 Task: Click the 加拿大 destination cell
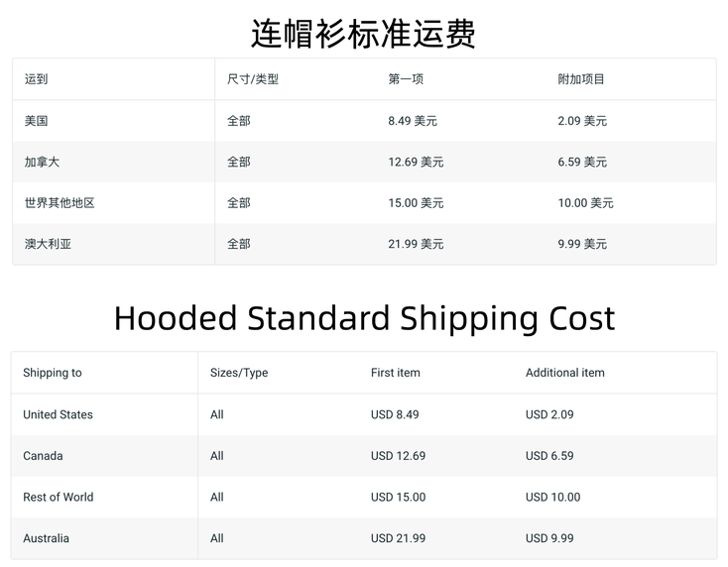click(43, 162)
